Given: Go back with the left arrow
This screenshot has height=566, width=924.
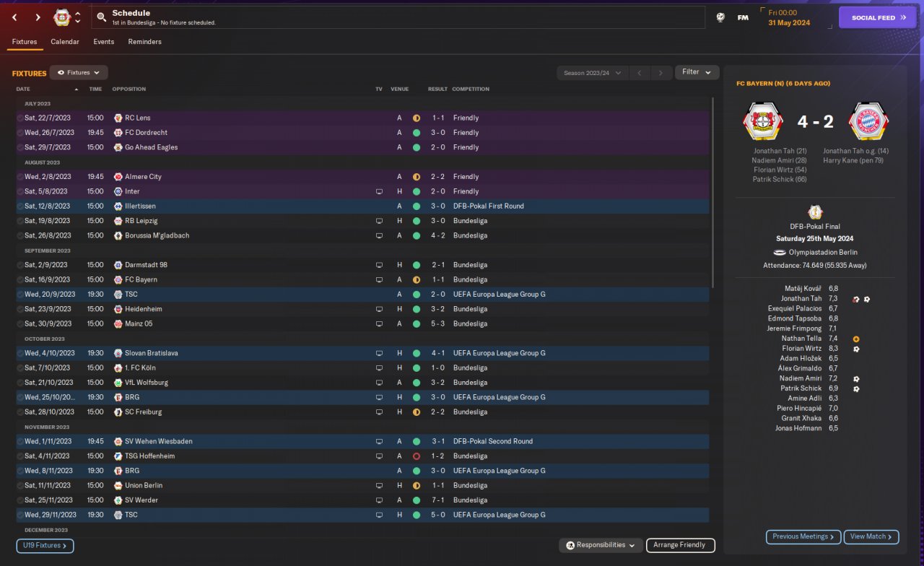Looking at the screenshot, I should [14, 17].
